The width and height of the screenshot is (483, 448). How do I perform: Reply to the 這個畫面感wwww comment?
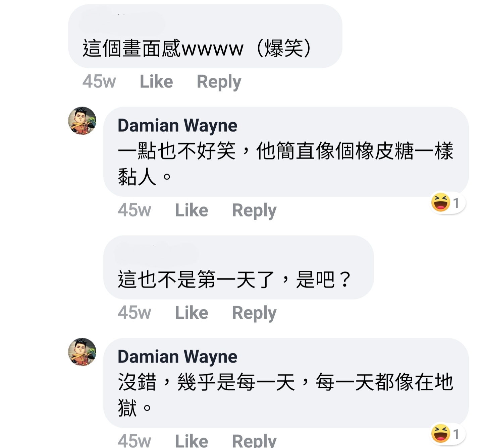(219, 82)
